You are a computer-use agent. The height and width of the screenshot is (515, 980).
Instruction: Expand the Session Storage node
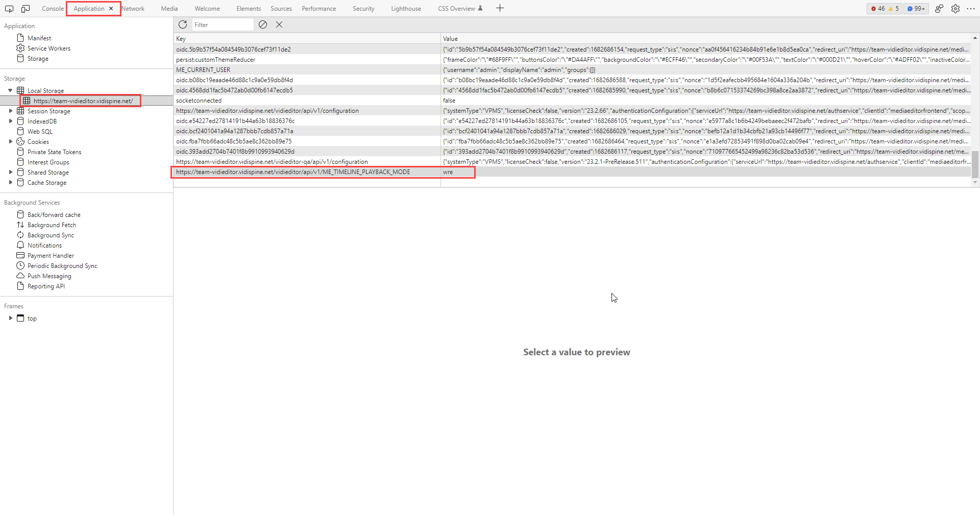10,111
